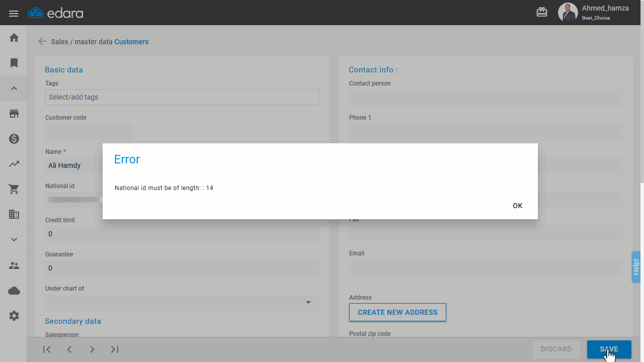Jump to first record icon
Viewport: 644px width, 362px height.
click(x=47, y=349)
